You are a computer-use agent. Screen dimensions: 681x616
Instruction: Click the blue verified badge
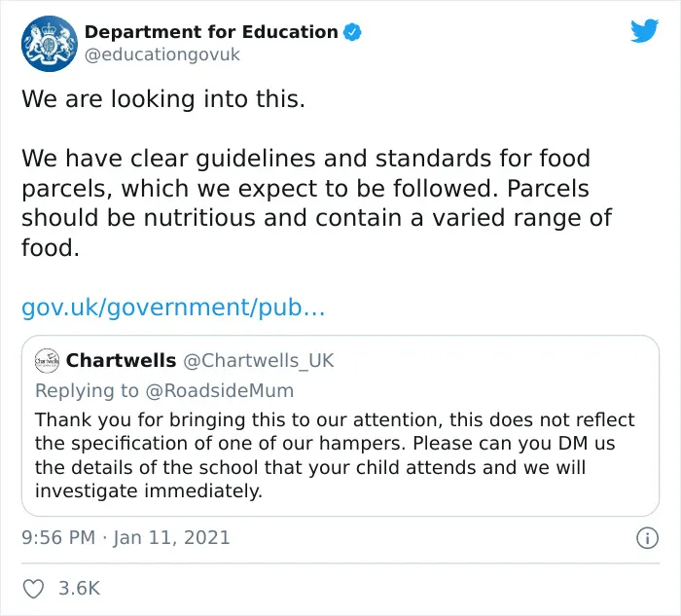[x=352, y=32]
